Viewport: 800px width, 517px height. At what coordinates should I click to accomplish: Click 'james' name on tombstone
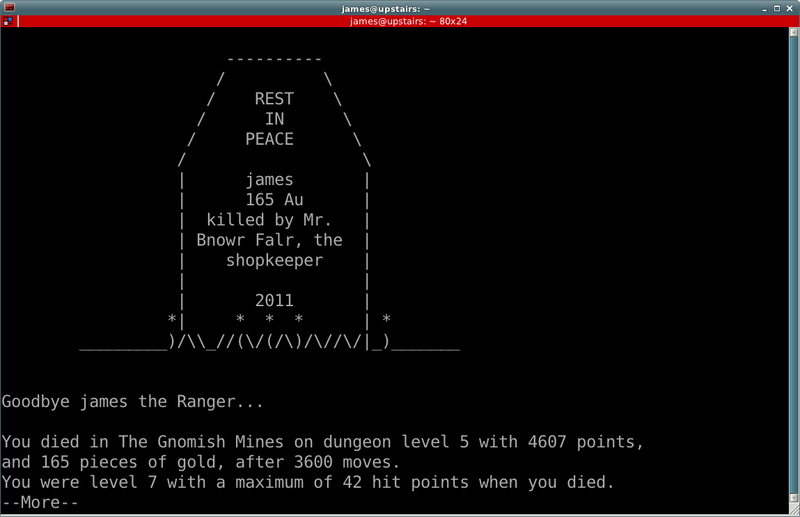point(269,180)
